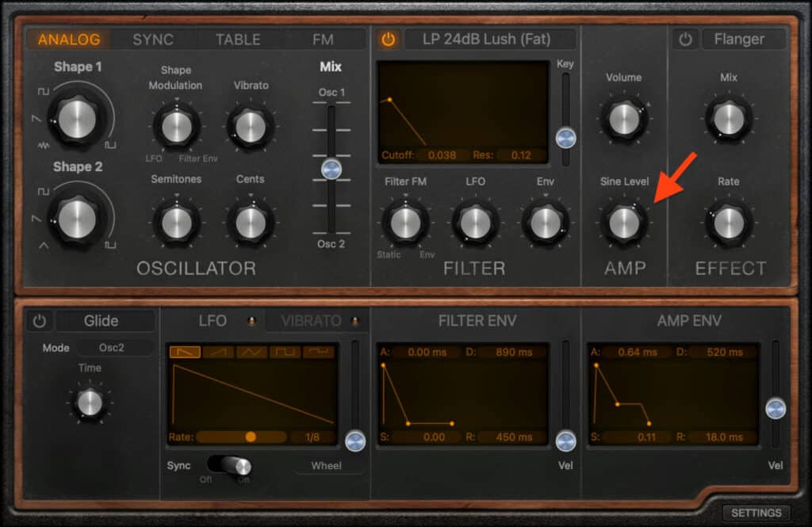Select the square wave LFO waveform icon

(285, 352)
